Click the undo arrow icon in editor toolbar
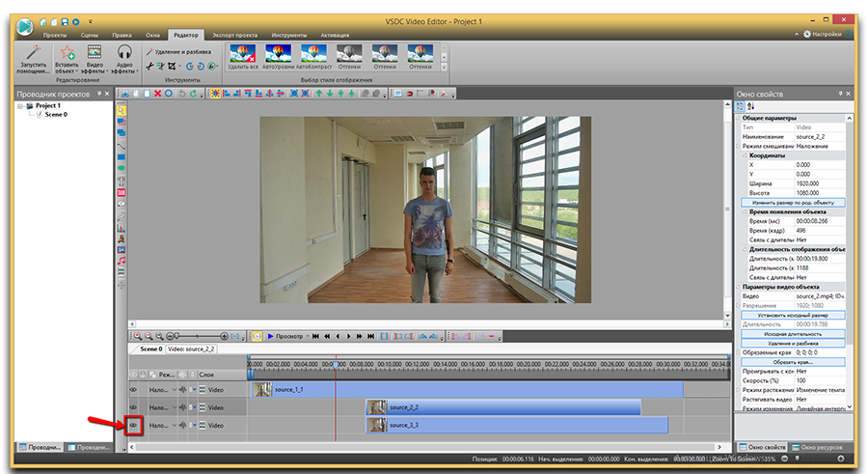The image size is (868, 474). click(x=181, y=94)
